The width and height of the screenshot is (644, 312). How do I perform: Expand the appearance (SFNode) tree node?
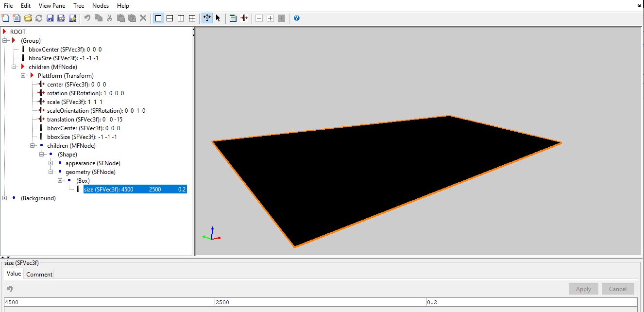click(x=51, y=163)
